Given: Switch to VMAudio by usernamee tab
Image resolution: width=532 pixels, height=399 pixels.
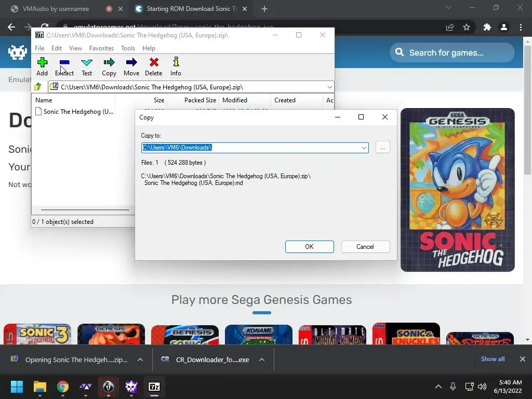Looking at the screenshot, I should pos(56,9).
